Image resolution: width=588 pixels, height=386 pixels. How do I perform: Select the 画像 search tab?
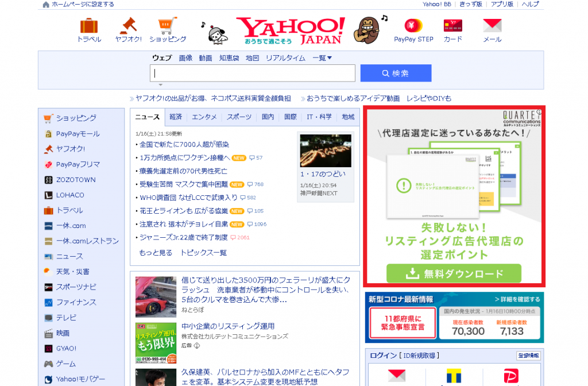tap(185, 58)
